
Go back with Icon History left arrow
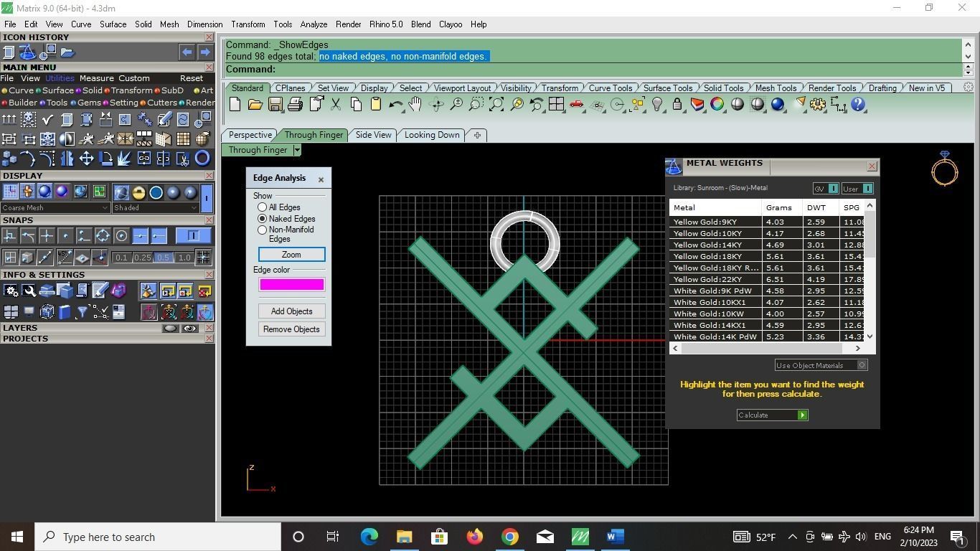187,52
